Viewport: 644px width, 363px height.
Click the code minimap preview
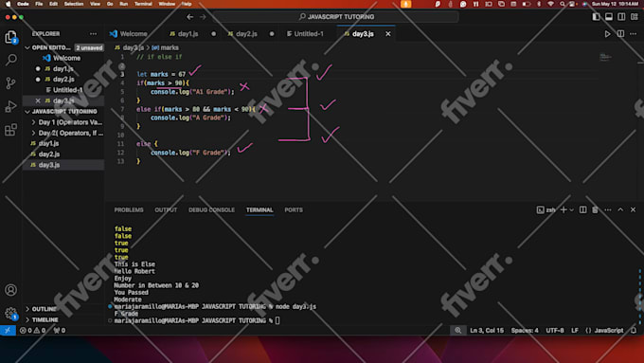[x=604, y=57]
